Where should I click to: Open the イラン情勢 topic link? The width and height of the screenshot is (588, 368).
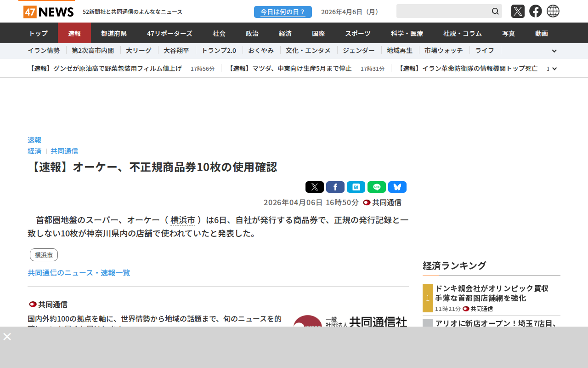[44, 51]
